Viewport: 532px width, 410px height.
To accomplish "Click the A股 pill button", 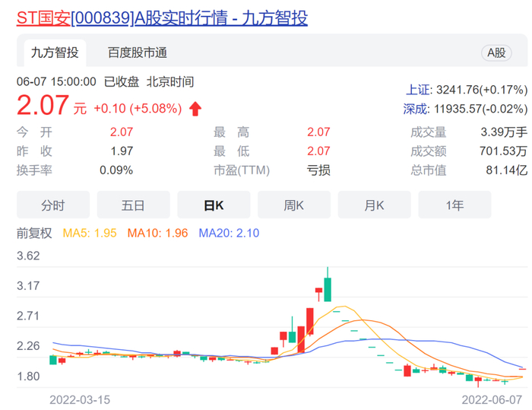I will [x=496, y=52].
